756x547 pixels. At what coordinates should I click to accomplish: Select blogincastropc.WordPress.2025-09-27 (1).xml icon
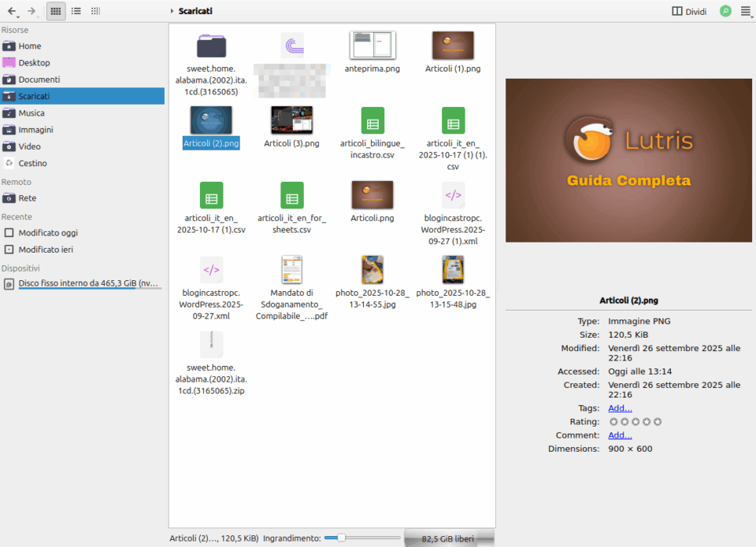454,195
